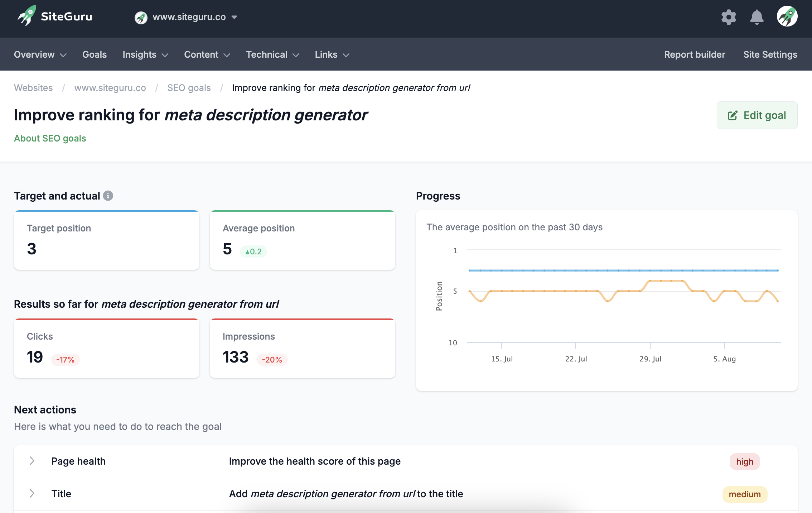Image resolution: width=812 pixels, height=513 pixels.
Task: Open the Content dropdown menu
Action: pos(207,54)
